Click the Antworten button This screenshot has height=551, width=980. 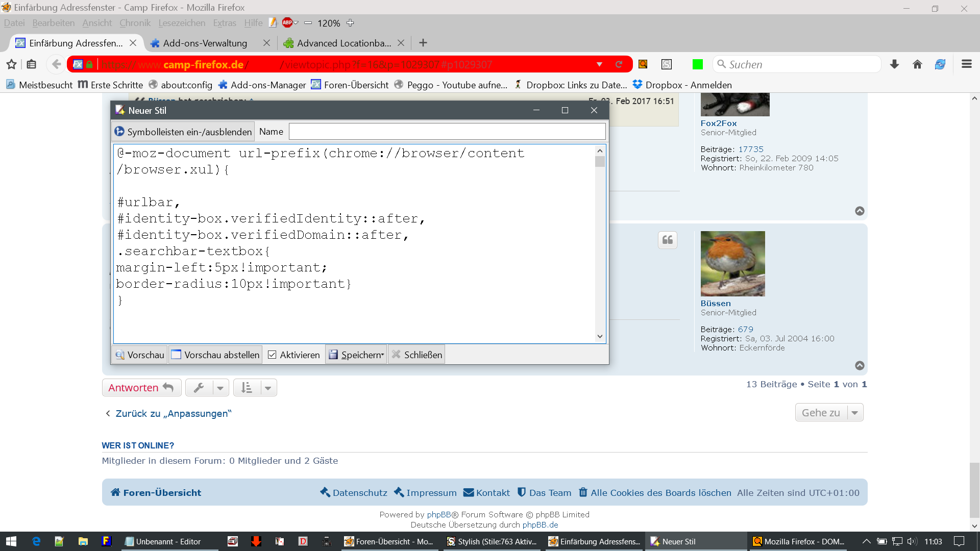pos(141,388)
